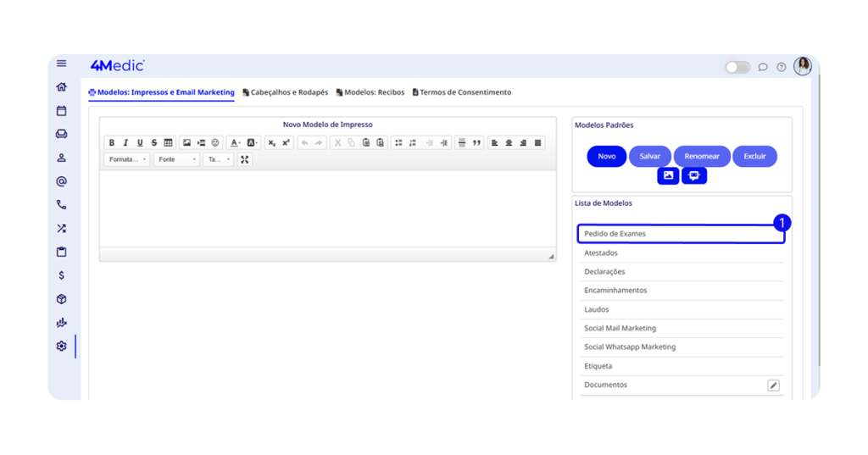
Task: Expand the Fonte font dropdown
Action: [177, 159]
